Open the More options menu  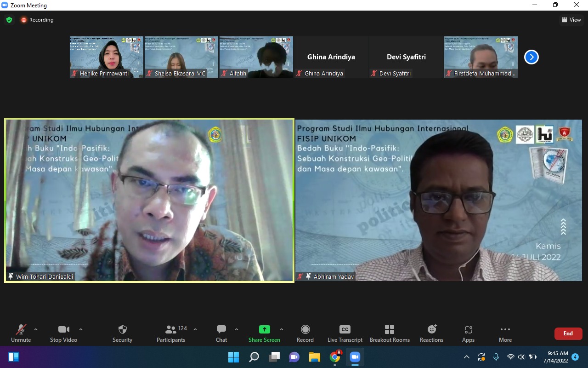click(505, 333)
